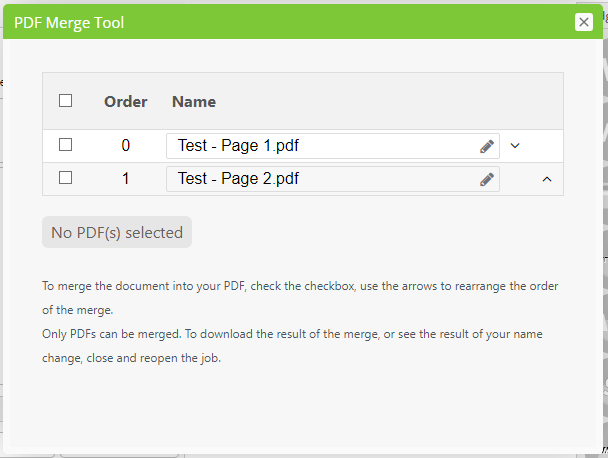
Task: Click the 'change, close and reopen the job' line
Action: (131, 358)
